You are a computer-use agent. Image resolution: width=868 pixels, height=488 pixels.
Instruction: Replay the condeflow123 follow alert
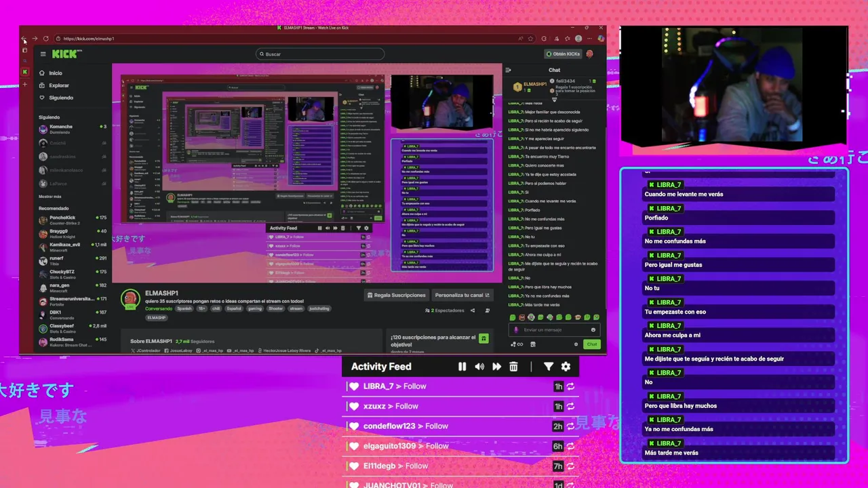[x=570, y=426]
